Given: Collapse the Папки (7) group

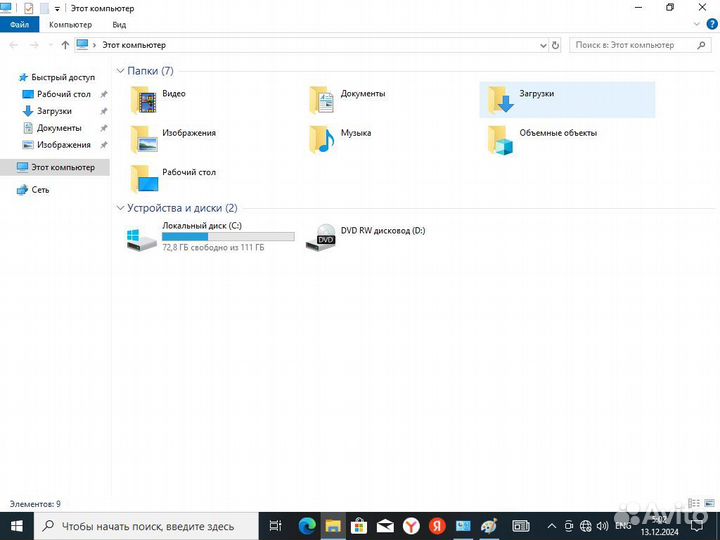Looking at the screenshot, I should (x=120, y=71).
